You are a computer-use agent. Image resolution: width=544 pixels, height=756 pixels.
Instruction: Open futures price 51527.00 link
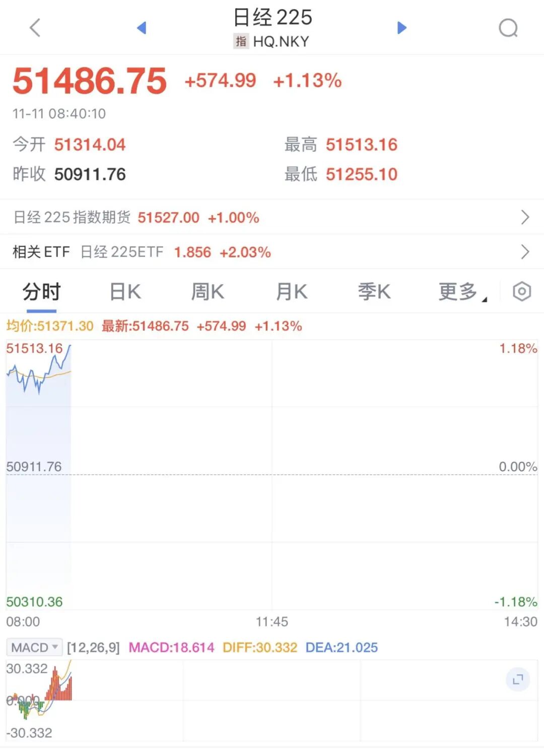tap(168, 217)
